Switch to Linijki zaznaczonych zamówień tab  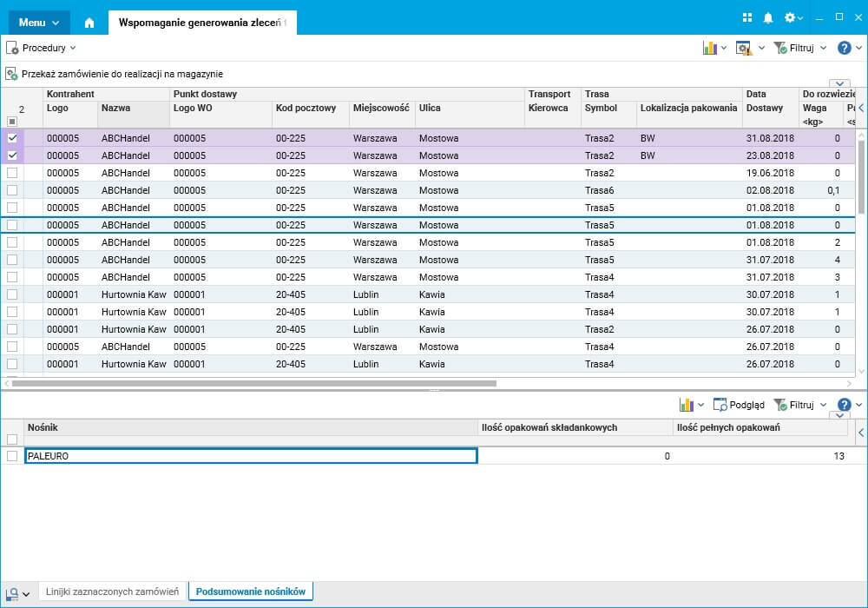pyautogui.click(x=111, y=591)
